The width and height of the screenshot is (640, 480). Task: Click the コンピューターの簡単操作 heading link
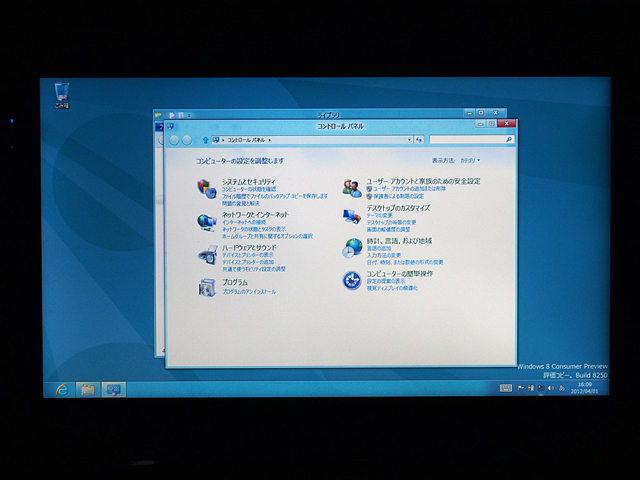400,273
